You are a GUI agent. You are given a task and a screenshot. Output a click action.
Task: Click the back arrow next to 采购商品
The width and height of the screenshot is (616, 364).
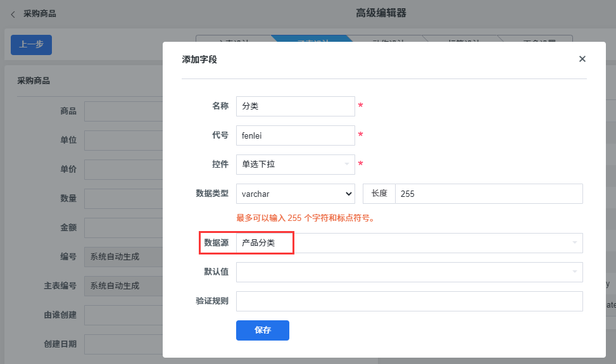pyautogui.click(x=13, y=15)
